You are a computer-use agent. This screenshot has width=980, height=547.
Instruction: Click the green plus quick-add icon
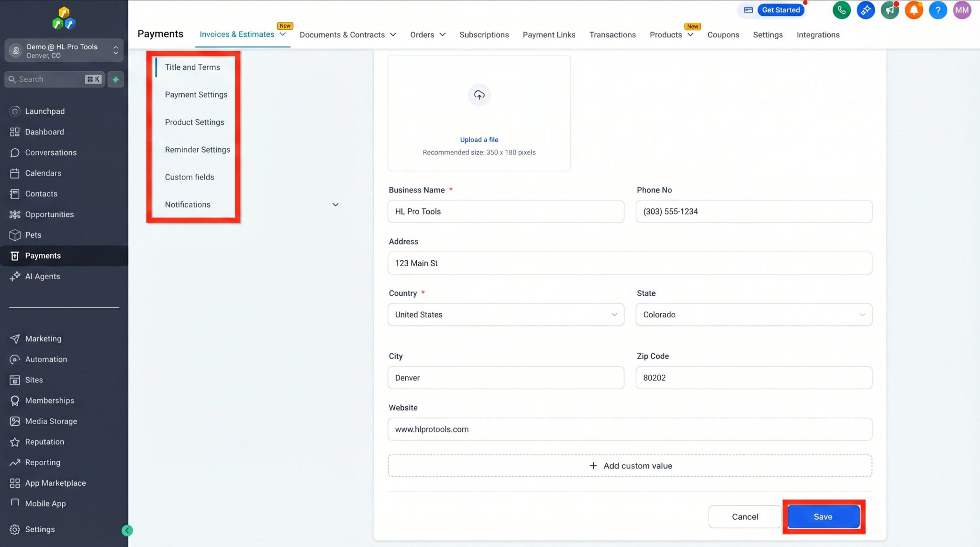pyautogui.click(x=115, y=79)
